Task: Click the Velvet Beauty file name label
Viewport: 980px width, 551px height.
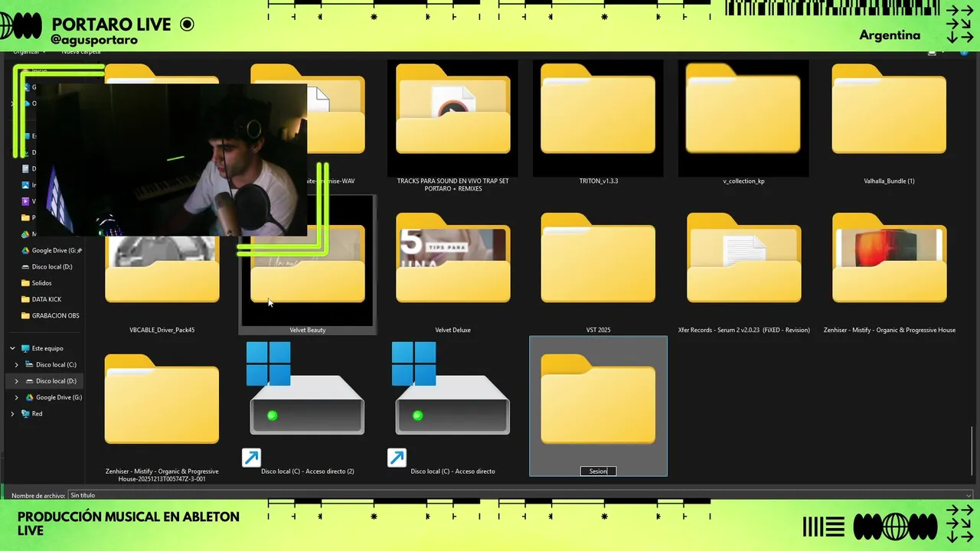Action: point(307,330)
